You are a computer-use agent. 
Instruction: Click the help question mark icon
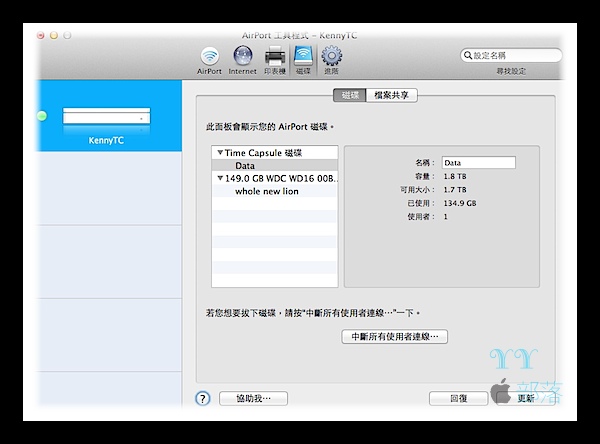pyautogui.click(x=202, y=398)
